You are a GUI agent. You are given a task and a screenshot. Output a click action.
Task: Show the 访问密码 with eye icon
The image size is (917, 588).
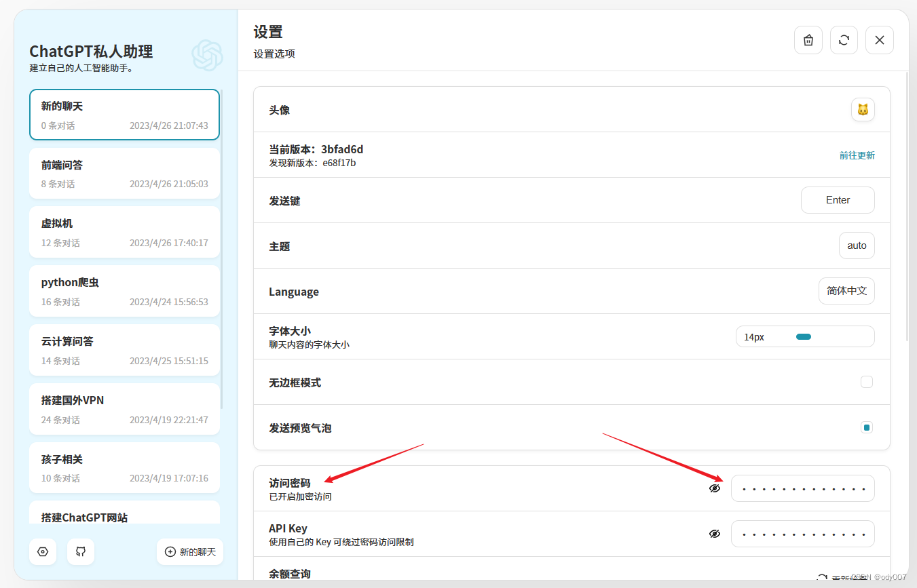coord(715,488)
